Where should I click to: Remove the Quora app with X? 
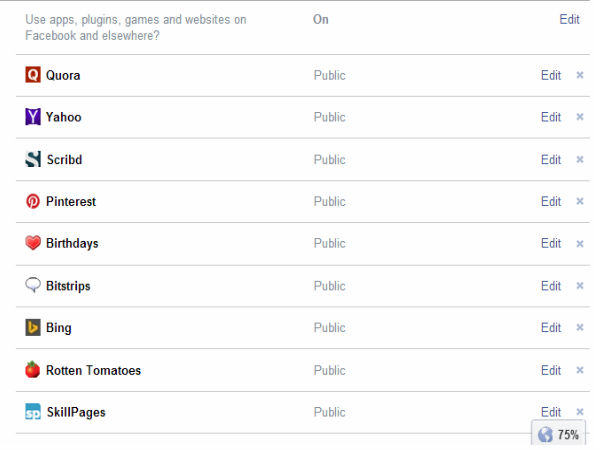coord(580,75)
